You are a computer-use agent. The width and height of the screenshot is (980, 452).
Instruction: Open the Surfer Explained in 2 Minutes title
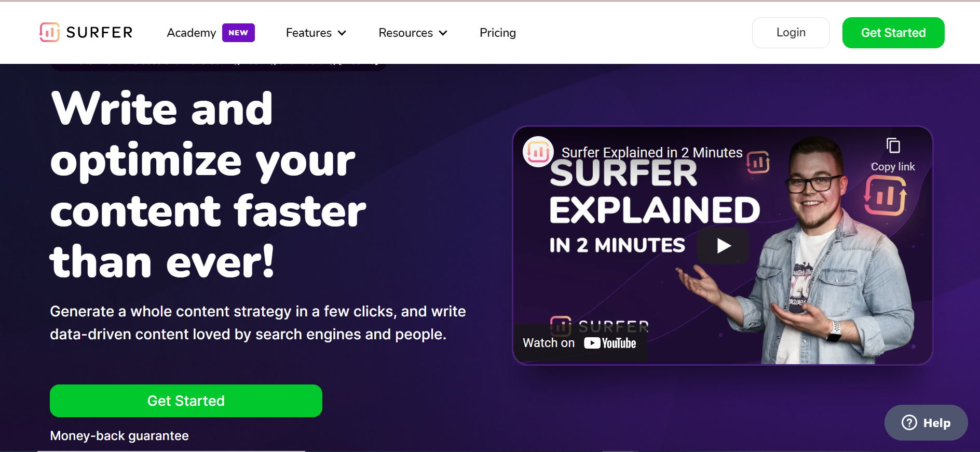click(x=652, y=152)
